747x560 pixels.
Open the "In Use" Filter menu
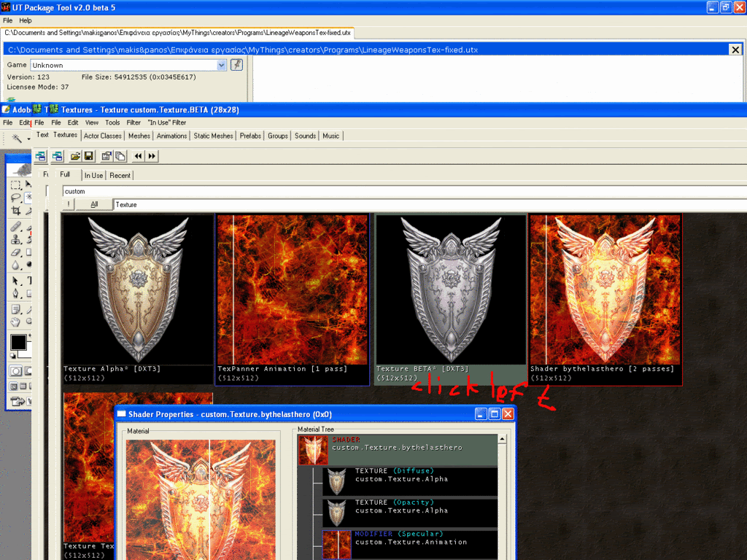click(x=166, y=122)
